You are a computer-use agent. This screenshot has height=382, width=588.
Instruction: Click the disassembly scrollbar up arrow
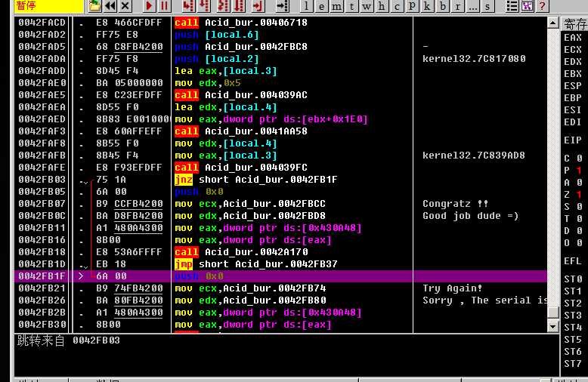pos(552,23)
